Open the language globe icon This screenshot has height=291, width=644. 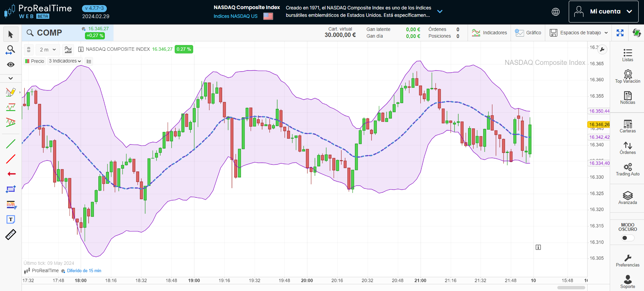coord(556,12)
